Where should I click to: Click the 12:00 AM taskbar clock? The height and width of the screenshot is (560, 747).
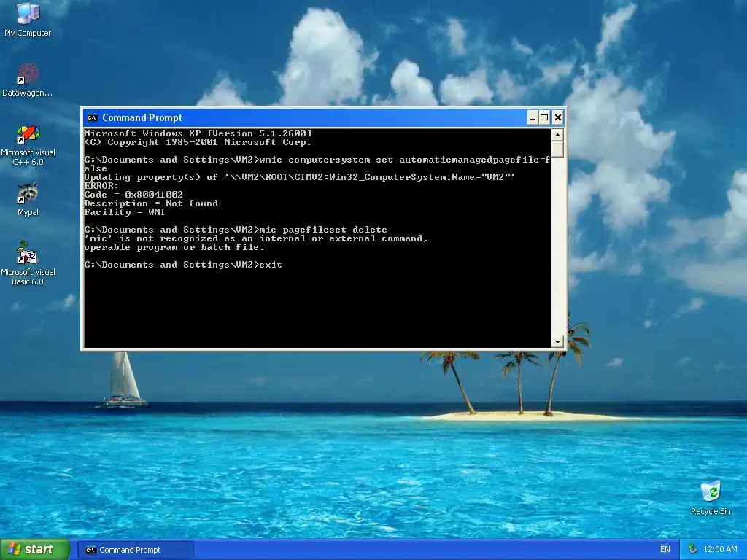pyautogui.click(x=720, y=550)
